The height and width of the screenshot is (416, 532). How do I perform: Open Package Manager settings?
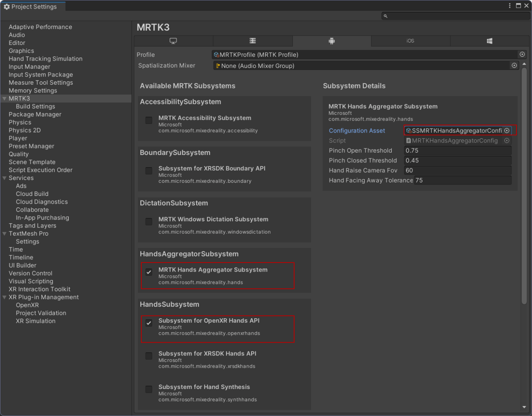35,114
